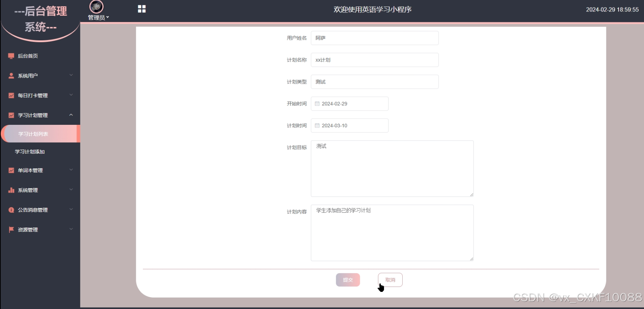Expand the 单词本管理 chevron
644x309 pixels.
click(x=71, y=170)
